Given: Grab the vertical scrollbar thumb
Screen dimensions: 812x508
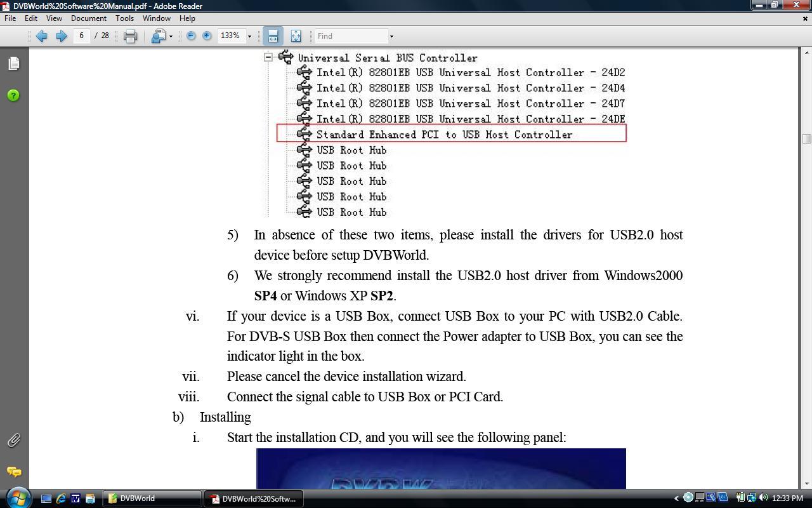Looking at the screenshot, I should coord(806,138).
